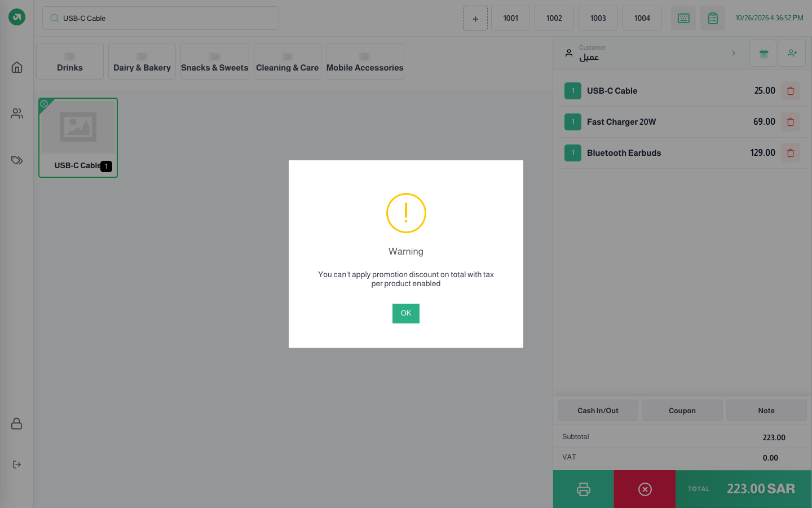812x508 pixels.
Task: Open the Cash In/Out button
Action: click(x=598, y=410)
